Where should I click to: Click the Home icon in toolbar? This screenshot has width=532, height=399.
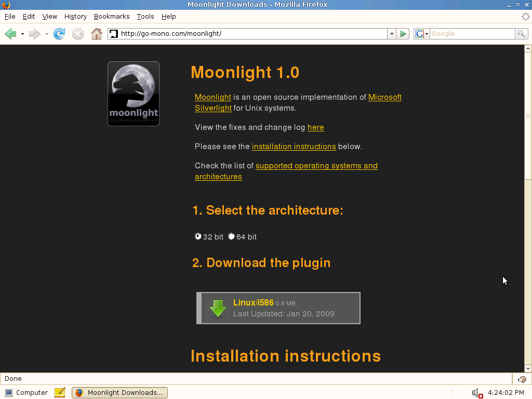(96, 34)
